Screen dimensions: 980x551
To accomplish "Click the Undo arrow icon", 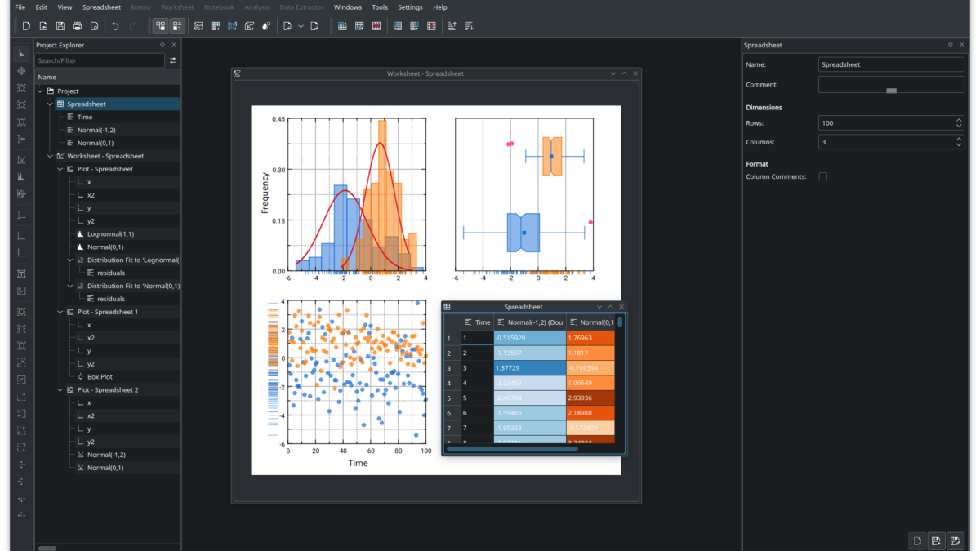I will pos(115,26).
